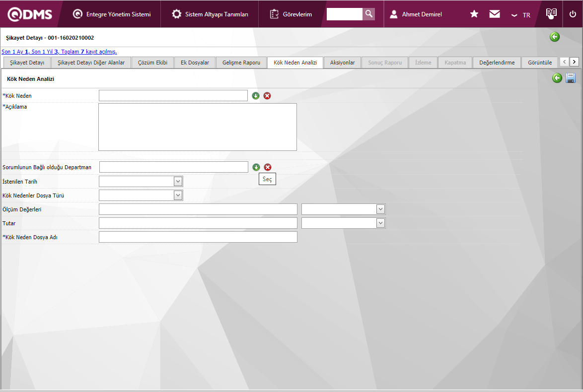This screenshot has width=583, height=392.
Task: Click the QDMS logo
Action: coord(30,14)
